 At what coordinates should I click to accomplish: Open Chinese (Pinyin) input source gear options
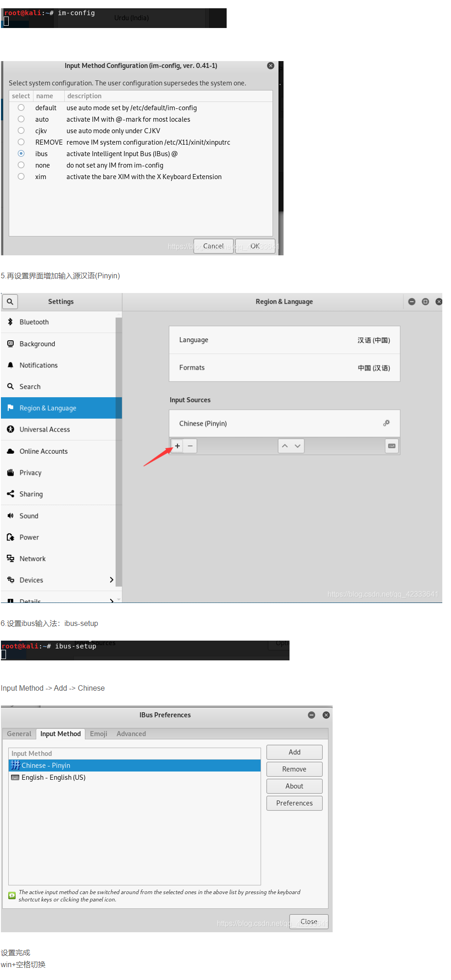[x=386, y=423]
